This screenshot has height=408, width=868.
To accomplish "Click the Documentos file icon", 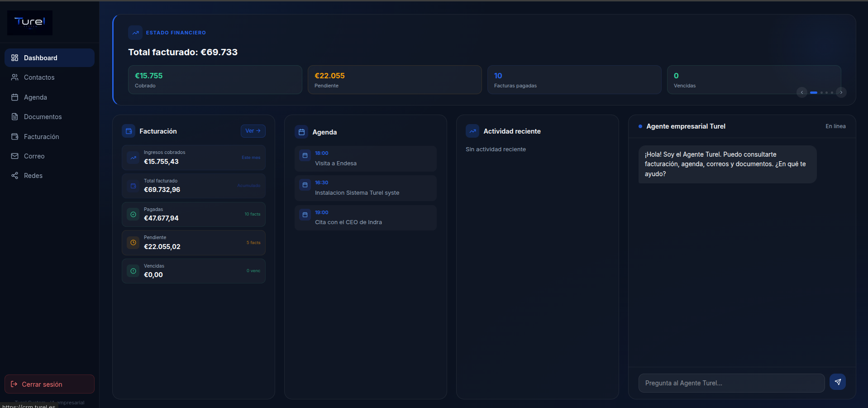I will pyautogui.click(x=15, y=117).
